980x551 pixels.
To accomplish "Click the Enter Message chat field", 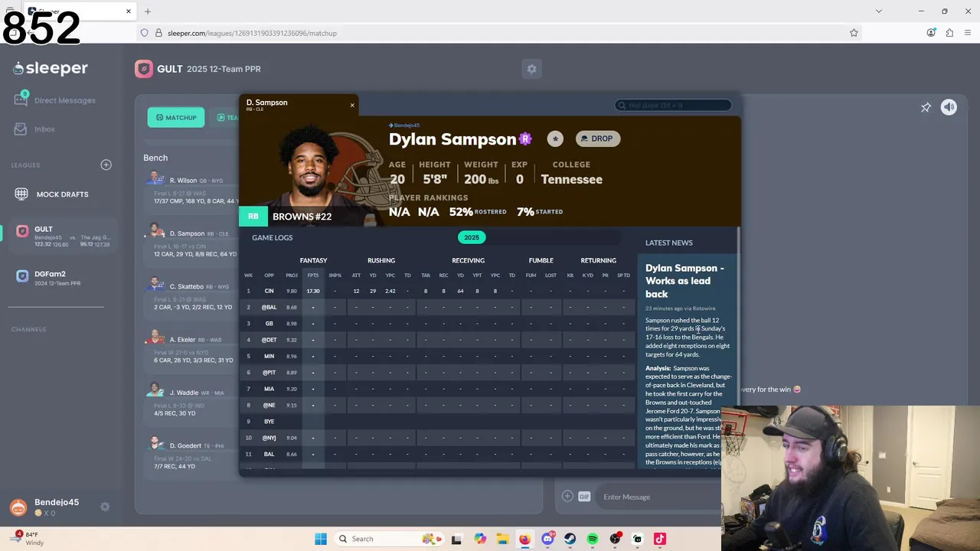I will (658, 497).
